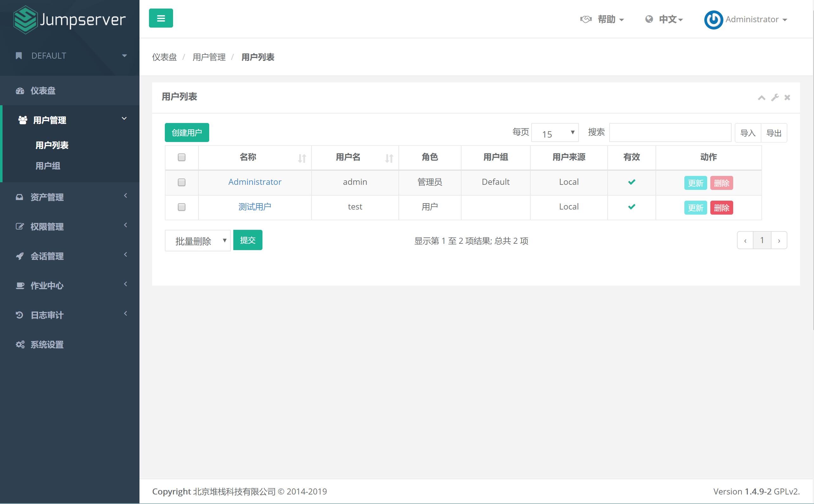Open the 每页 page size dropdown
The image size is (814, 504).
click(555, 133)
